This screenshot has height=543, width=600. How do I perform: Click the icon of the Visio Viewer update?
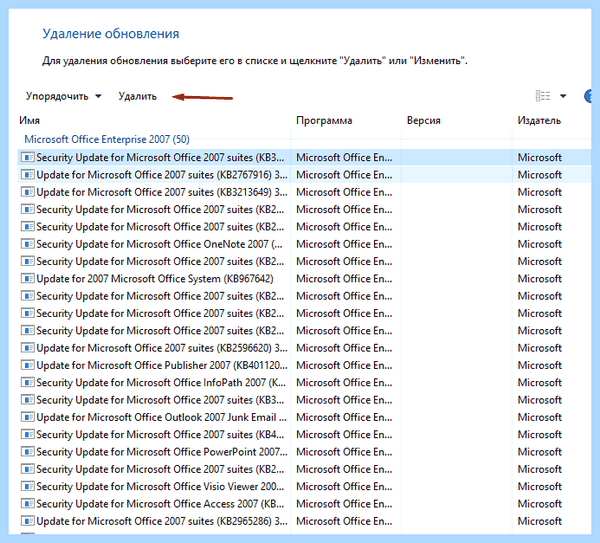click(28, 486)
